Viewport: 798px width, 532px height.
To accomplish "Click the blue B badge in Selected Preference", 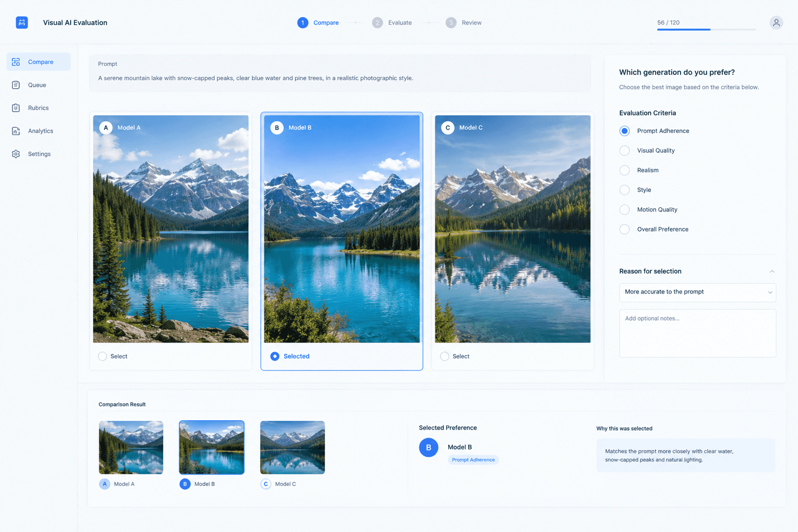I will [x=429, y=447].
